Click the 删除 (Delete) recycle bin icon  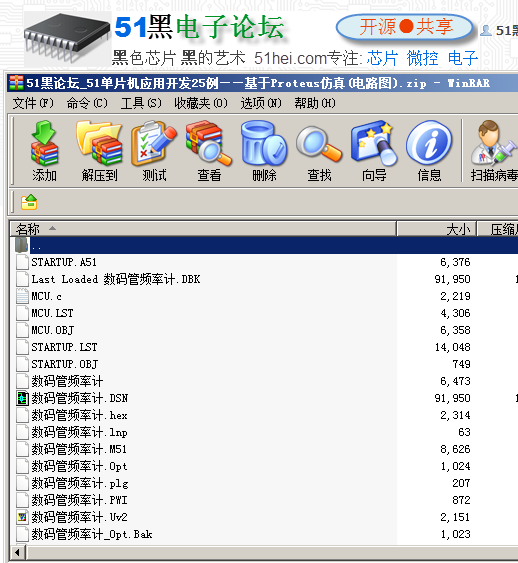[x=264, y=143]
